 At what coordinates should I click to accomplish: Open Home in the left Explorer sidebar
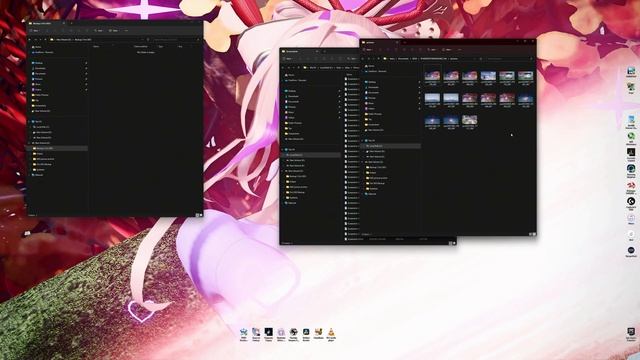click(38, 47)
